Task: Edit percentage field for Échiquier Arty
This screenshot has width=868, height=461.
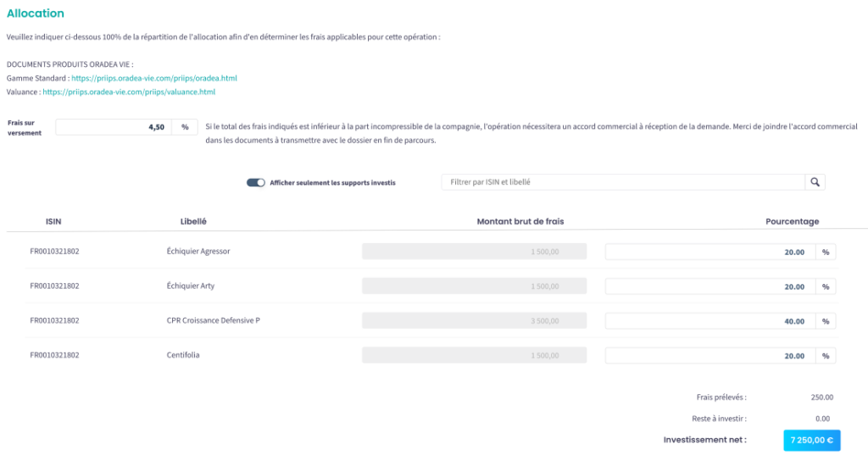Action: (709, 286)
